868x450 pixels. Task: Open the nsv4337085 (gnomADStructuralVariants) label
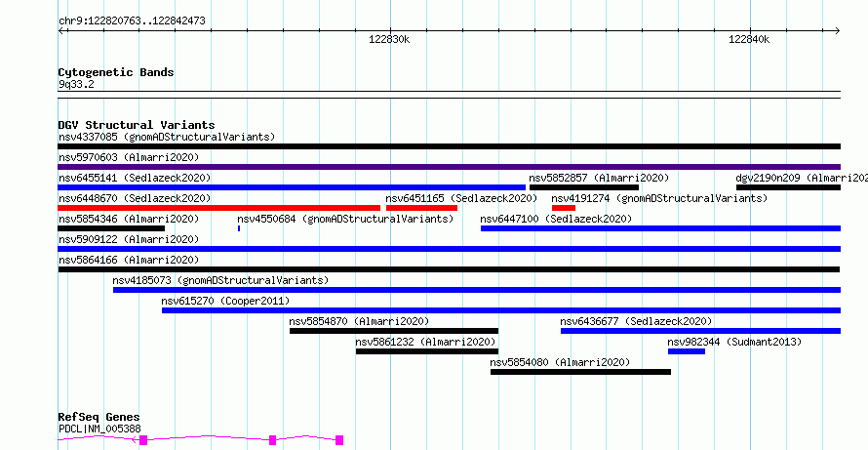click(x=167, y=137)
